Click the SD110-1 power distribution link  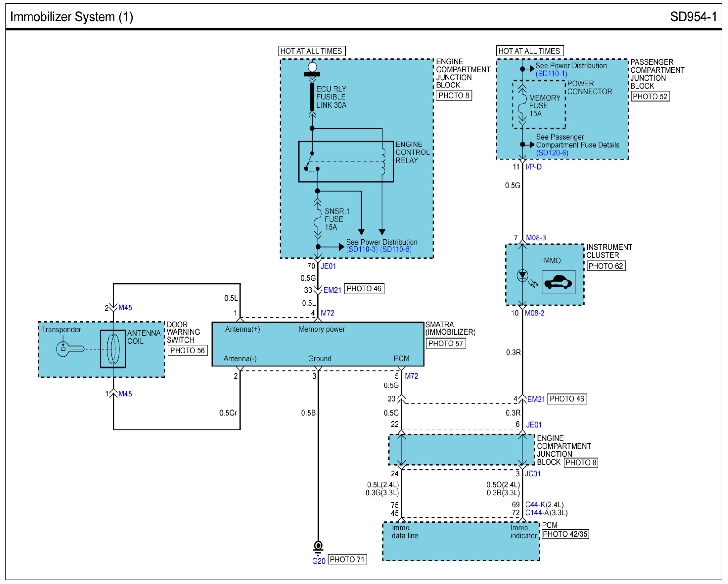tap(551, 74)
